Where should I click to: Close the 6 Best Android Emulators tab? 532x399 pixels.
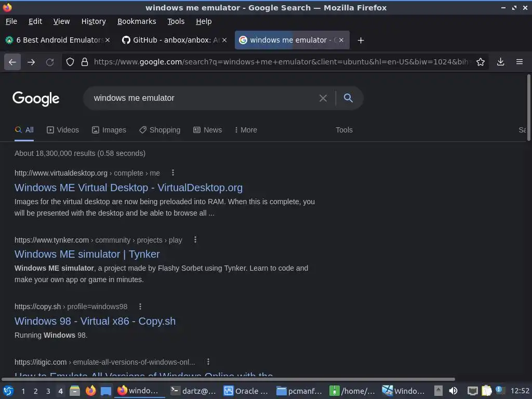tap(108, 40)
